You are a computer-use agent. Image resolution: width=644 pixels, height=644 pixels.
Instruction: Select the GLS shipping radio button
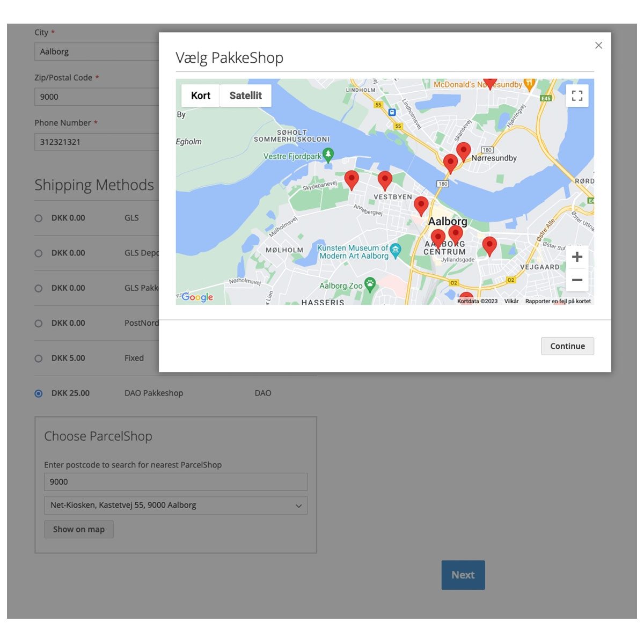(x=39, y=218)
